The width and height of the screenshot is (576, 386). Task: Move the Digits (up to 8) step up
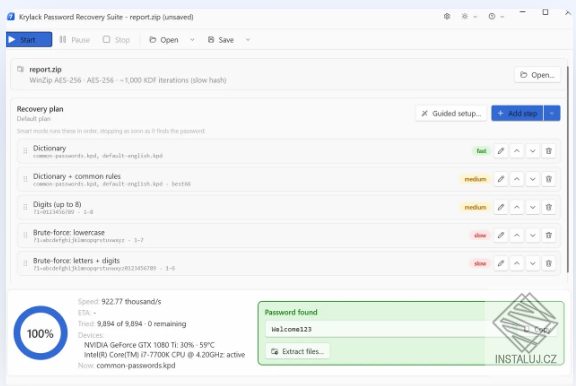click(x=517, y=207)
